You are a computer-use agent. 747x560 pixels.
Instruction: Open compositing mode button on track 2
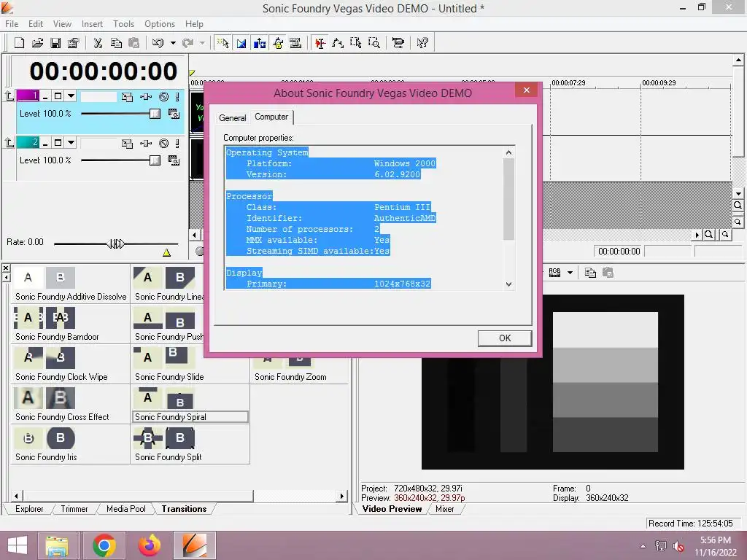pyautogui.click(x=174, y=160)
